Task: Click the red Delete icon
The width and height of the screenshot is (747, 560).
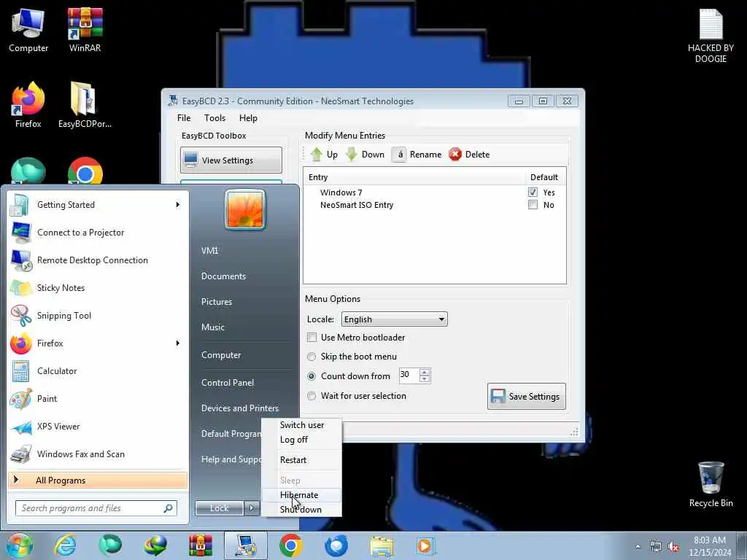Action: [455, 155]
